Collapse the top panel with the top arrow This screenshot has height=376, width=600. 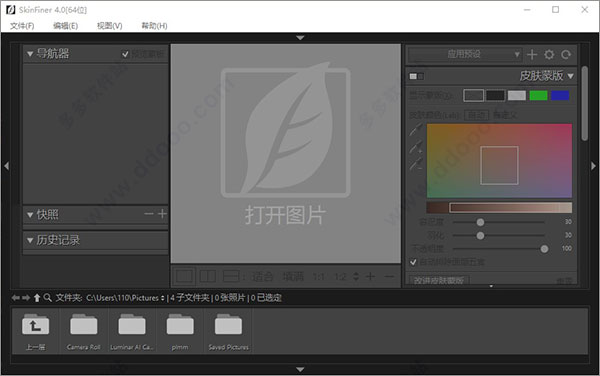tap(300, 37)
